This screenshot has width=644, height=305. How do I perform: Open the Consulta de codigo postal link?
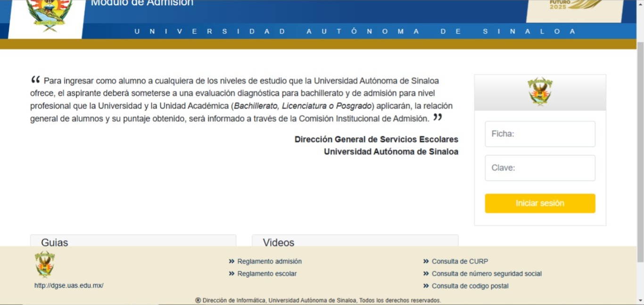coord(470,286)
